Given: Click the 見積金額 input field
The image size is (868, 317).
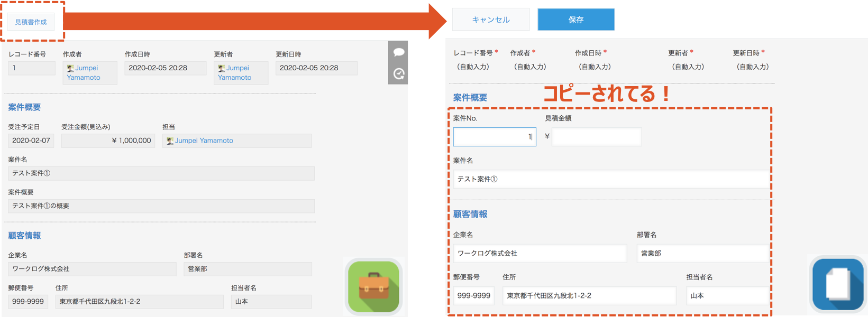Looking at the screenshot, I should pos(596,137).
